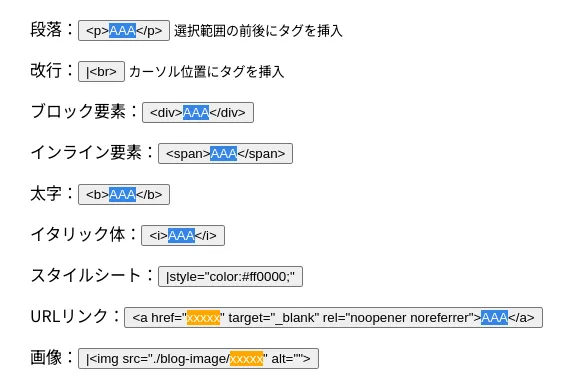The width and height of the screenshot is (565, 387).
Task: Click the イタリック体 label
Action: (x=78, y=235)
